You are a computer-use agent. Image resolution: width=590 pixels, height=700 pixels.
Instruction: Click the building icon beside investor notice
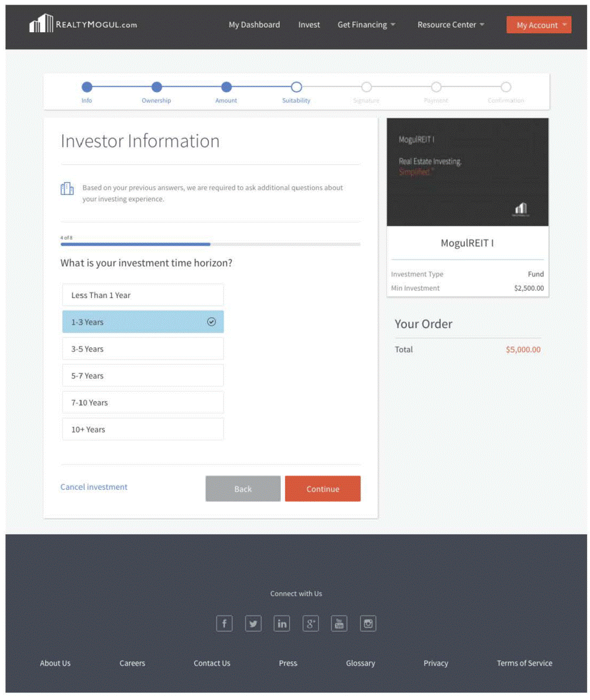pyautogui.click(x=67, y=189)
